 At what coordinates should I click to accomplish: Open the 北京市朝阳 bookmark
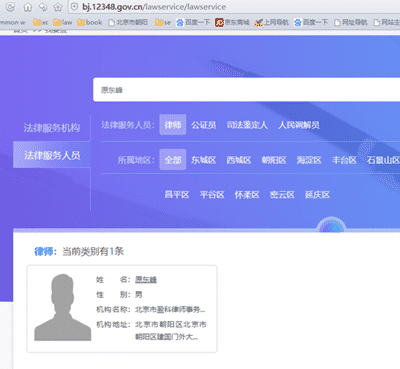pyautogui.click(x=128, y=22)
